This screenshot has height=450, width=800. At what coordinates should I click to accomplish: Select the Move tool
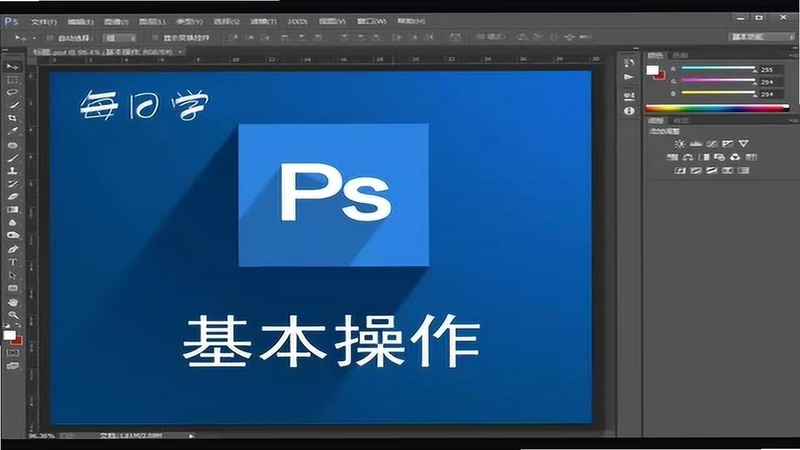pos(12,67)
